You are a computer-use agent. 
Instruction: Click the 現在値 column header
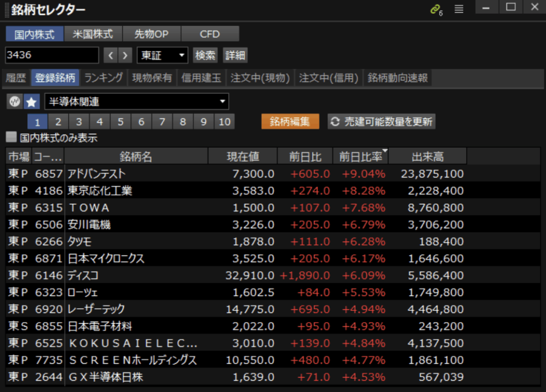[x=243, y=156]
